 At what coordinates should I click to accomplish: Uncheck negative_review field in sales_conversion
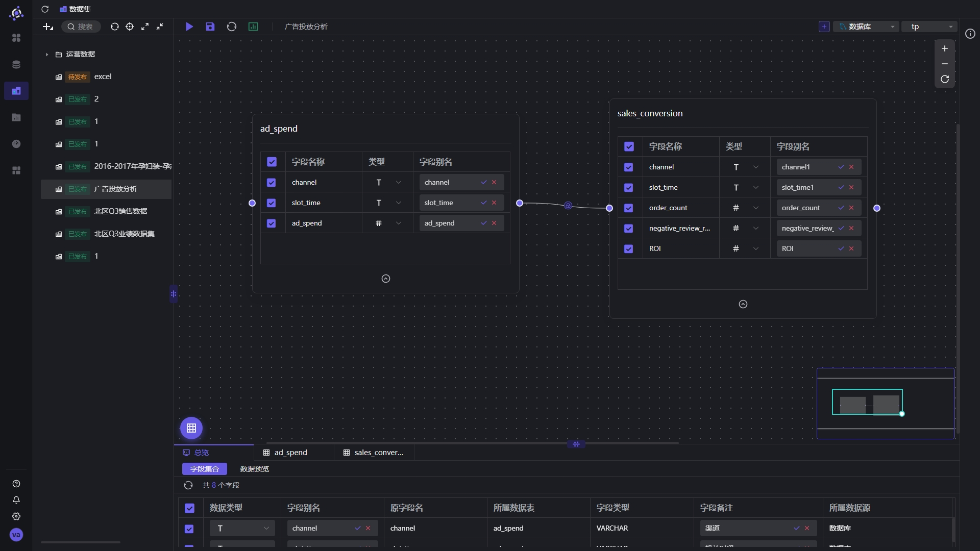(629, 228)
